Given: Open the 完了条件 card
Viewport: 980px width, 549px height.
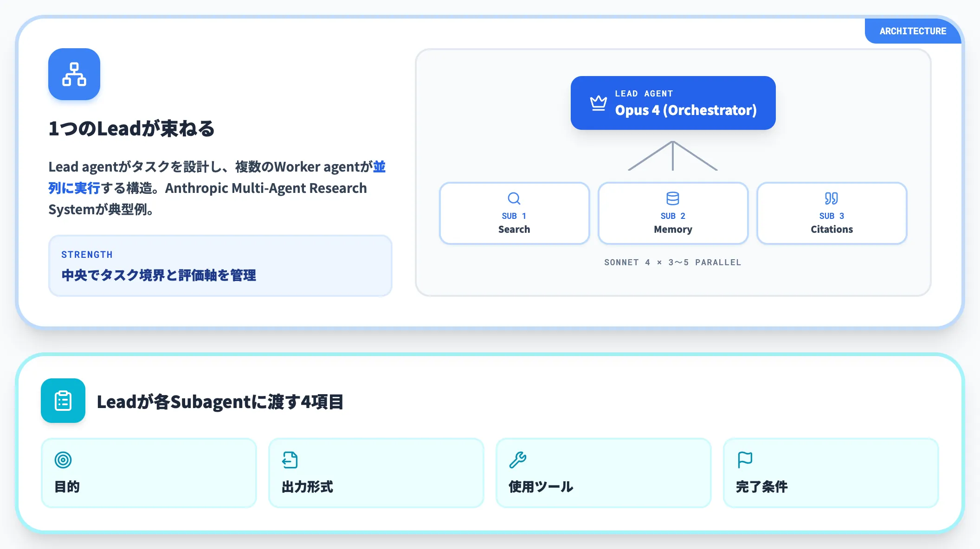Looking at the screenshot, I should (x=831, y=473).
